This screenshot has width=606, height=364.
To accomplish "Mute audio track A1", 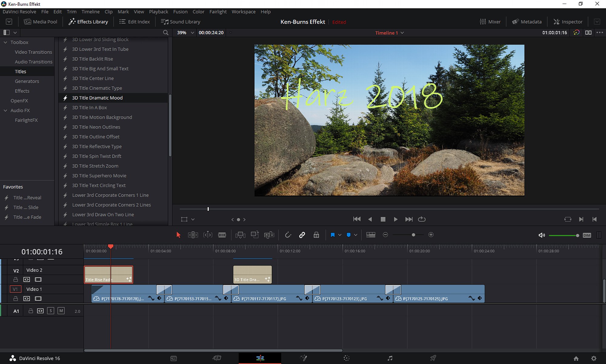I will [61, 311].
